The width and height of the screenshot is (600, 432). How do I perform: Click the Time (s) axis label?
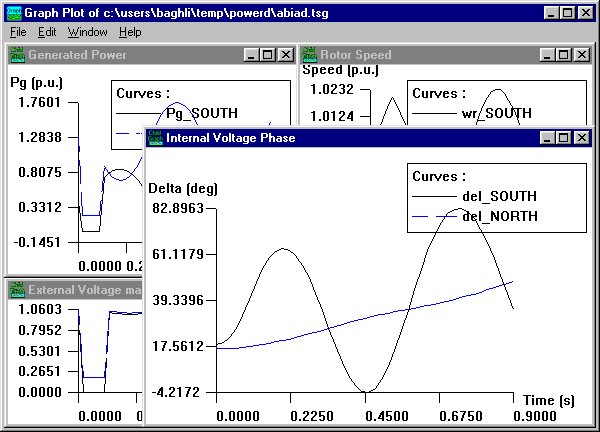pyautogui.click(x=549, y=400)
